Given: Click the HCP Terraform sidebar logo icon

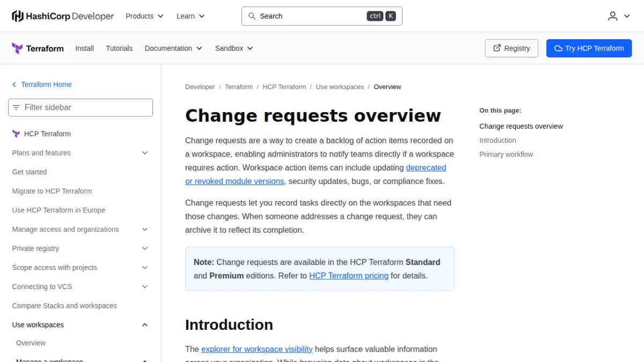Looking at the screenshot, I should pos(16,134).
